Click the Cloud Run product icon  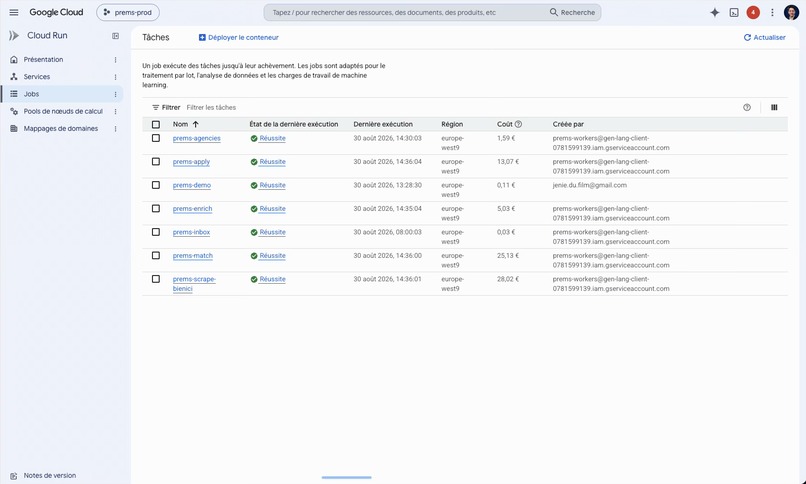click(14, 35)
